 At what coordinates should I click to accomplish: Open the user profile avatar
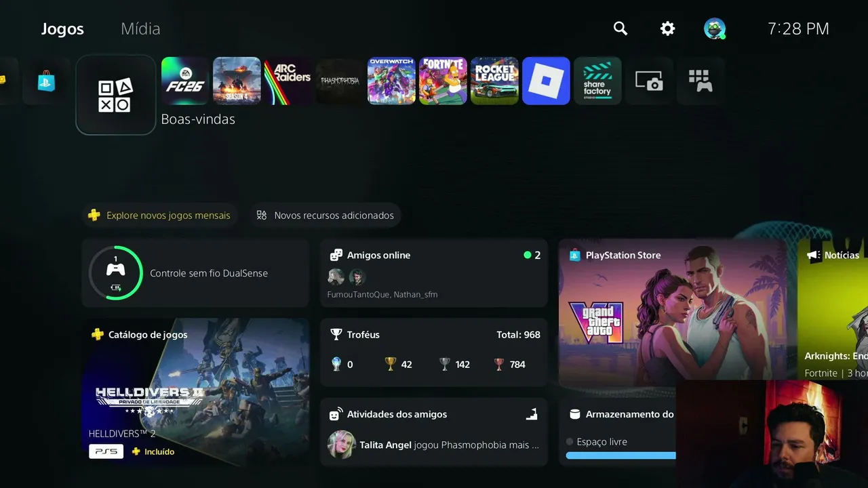tap(715, 28)
